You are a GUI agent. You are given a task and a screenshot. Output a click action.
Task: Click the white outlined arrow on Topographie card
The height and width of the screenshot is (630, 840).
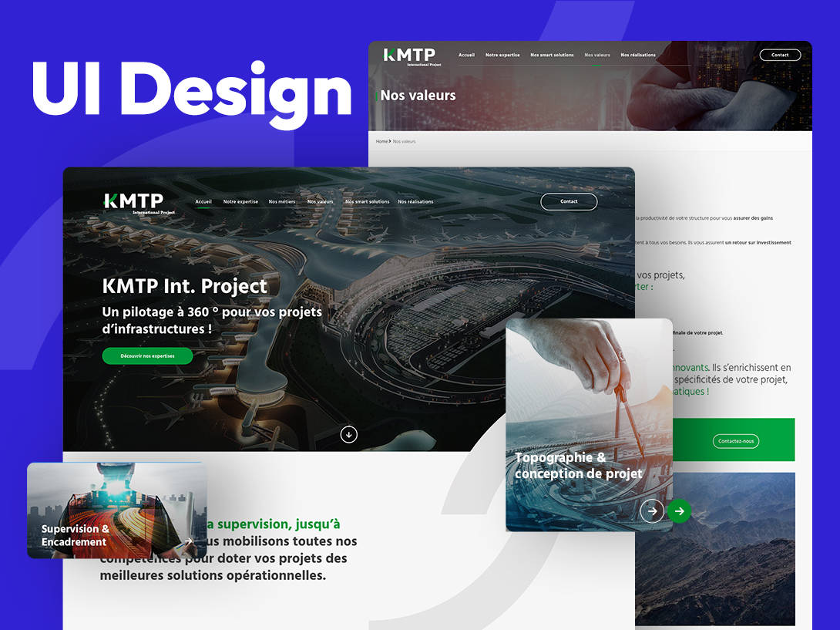652,511
